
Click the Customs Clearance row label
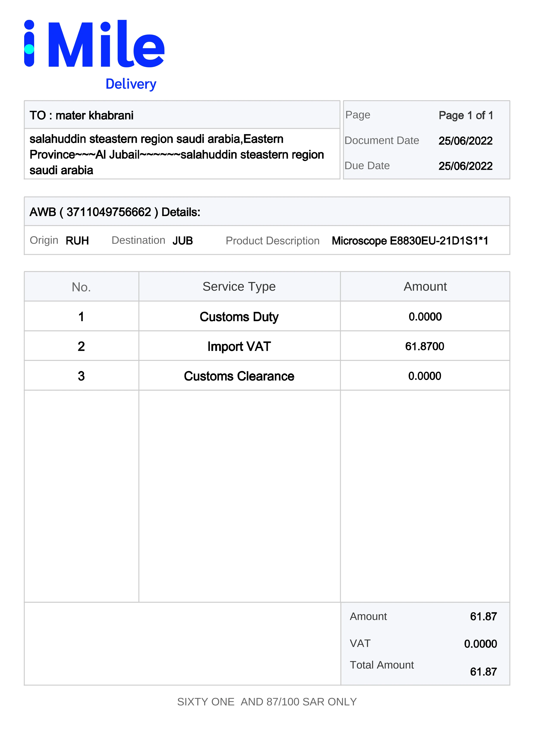239,376
